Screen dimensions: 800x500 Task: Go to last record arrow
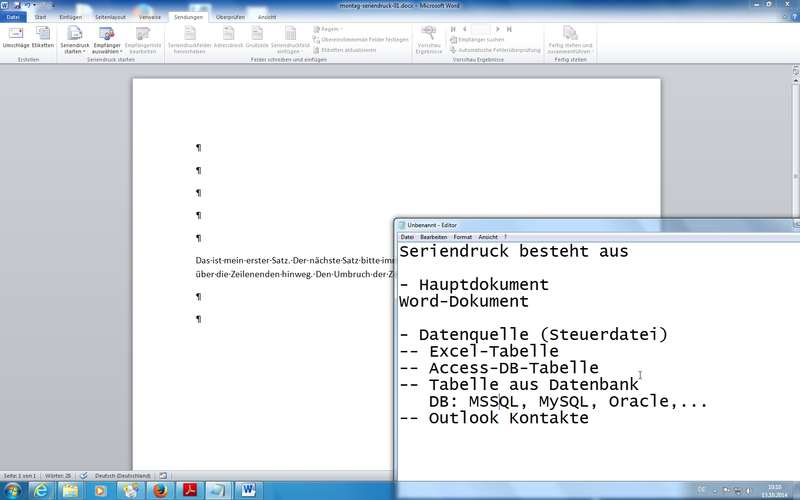509,29
